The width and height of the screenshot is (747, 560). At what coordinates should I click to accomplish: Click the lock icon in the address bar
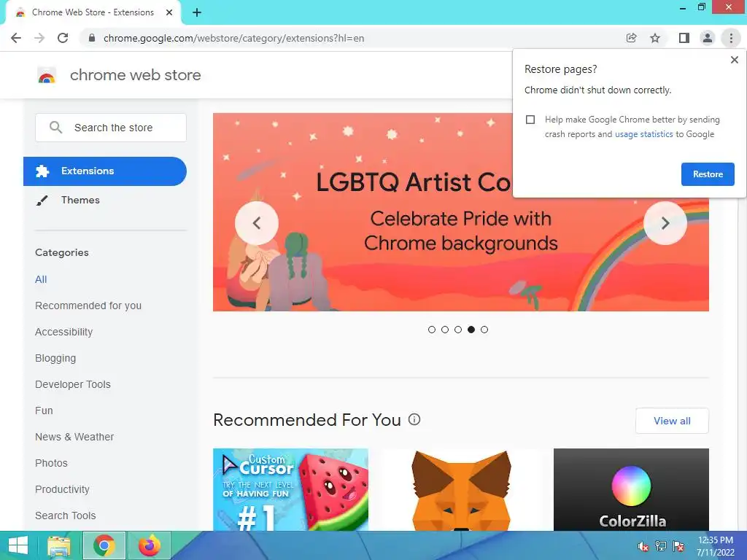click(92, 38)
